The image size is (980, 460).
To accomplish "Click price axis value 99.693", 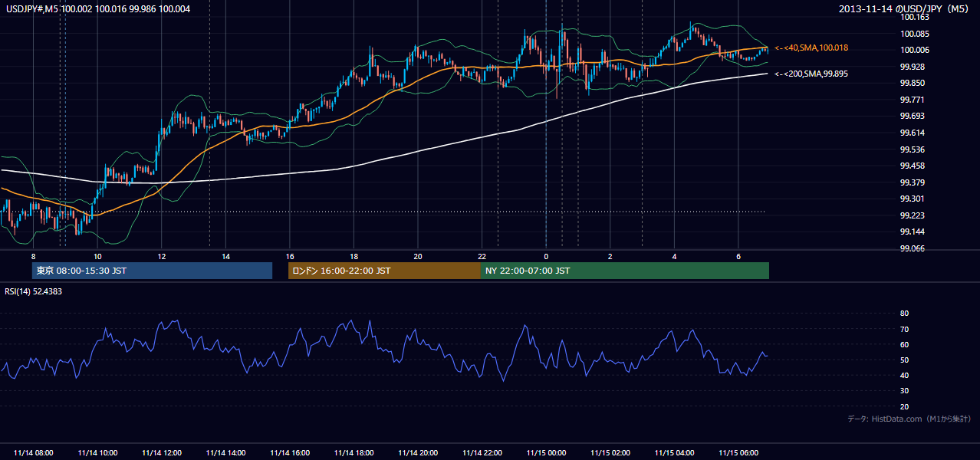I will click(913, 117).
